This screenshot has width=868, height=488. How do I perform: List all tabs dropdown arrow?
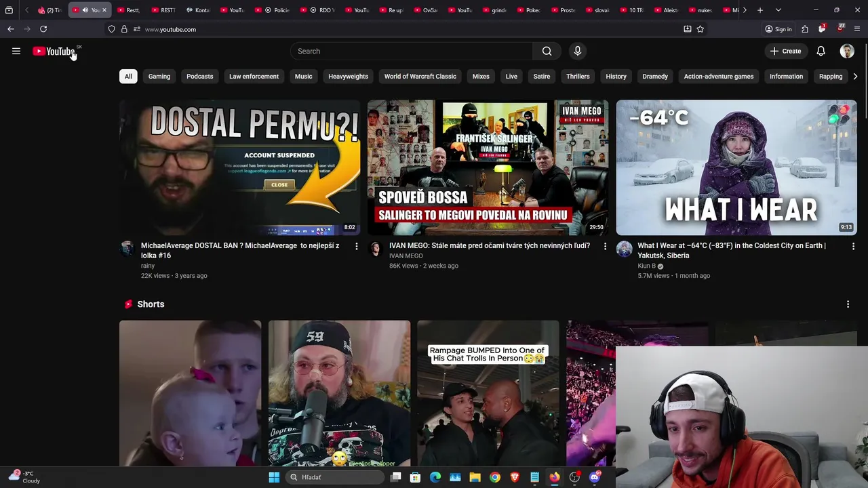click(778, 10)
